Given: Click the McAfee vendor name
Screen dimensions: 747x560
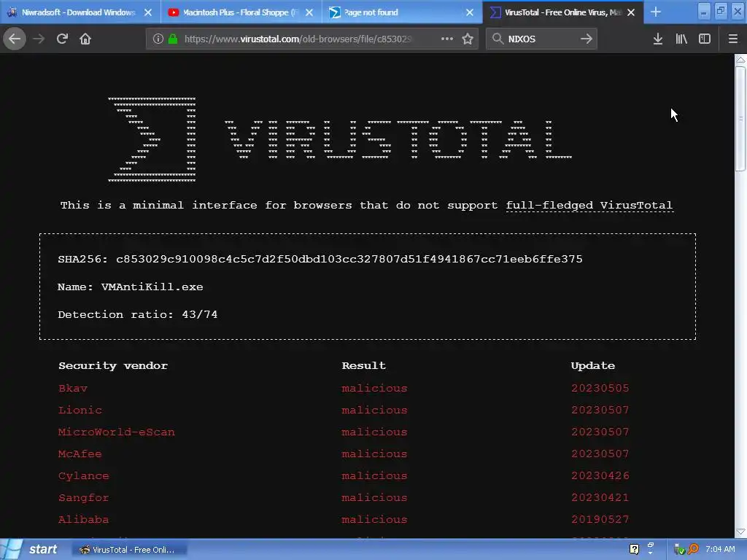Looking at the screenshot, I should point(80,454).
